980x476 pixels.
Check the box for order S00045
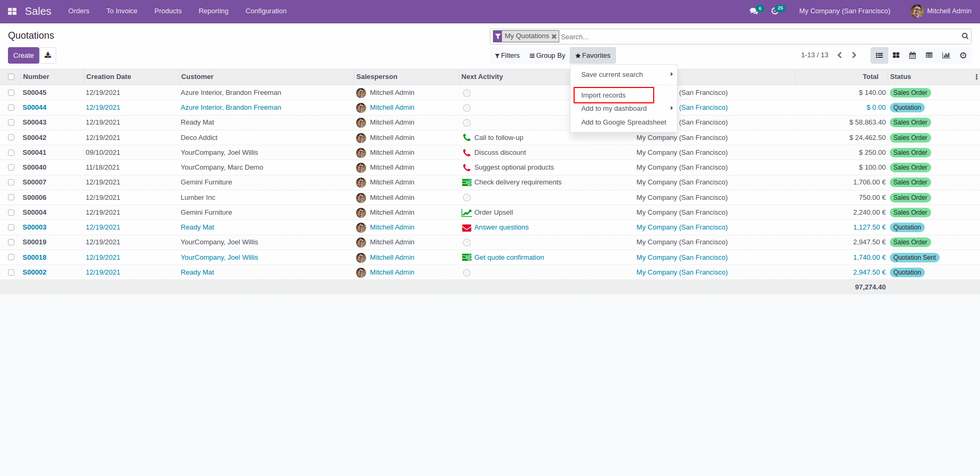[x=11, y=93]
